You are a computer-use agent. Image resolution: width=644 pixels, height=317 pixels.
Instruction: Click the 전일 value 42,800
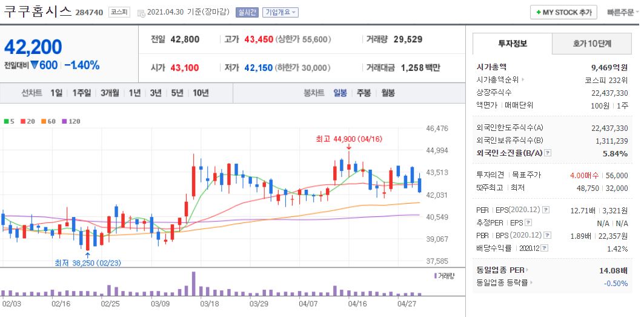(185, 39)
